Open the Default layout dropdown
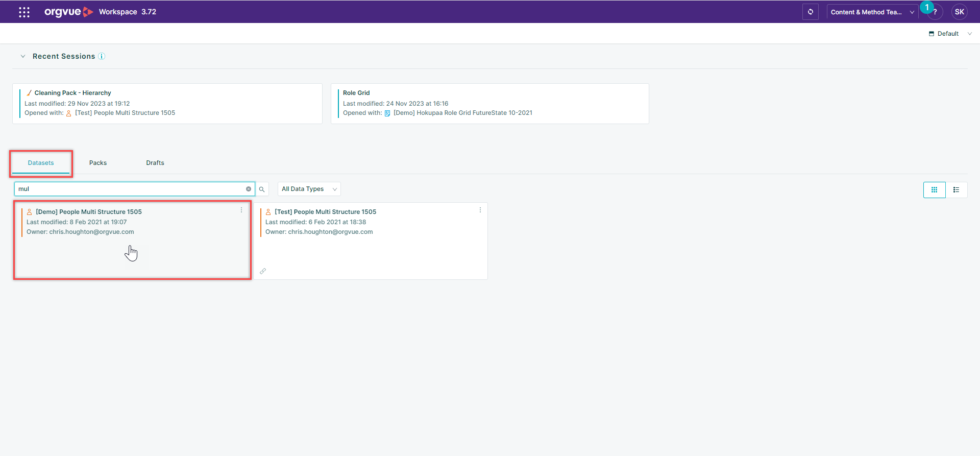Image resolution: width=980 pixels, height=456 pixels. (950, 34)
